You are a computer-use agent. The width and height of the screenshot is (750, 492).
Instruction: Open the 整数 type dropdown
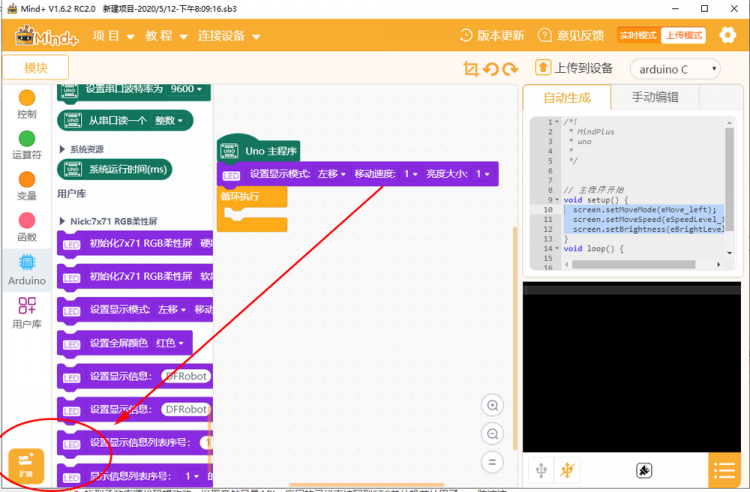[x=168, y=120]
